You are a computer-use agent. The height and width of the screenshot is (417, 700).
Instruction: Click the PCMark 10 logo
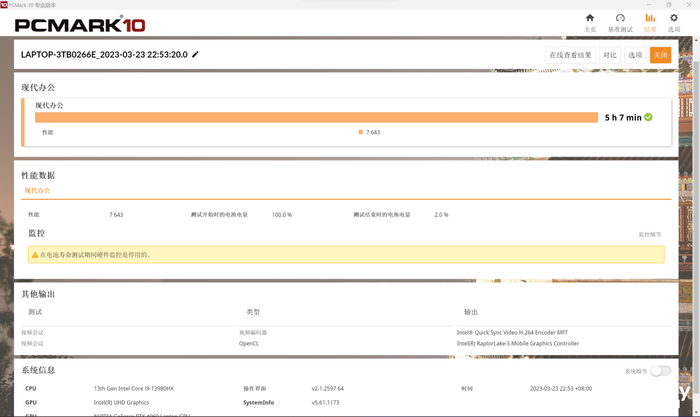(x=80, y=25)
